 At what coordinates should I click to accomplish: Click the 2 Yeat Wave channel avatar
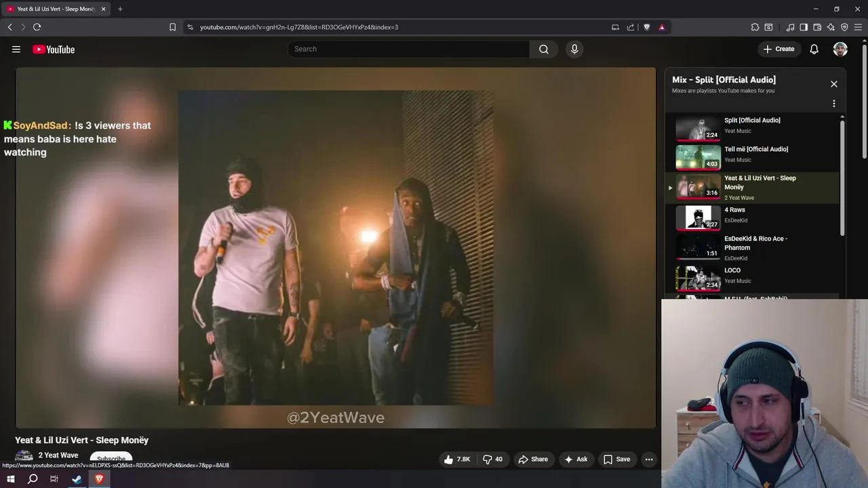coord(24,457)
